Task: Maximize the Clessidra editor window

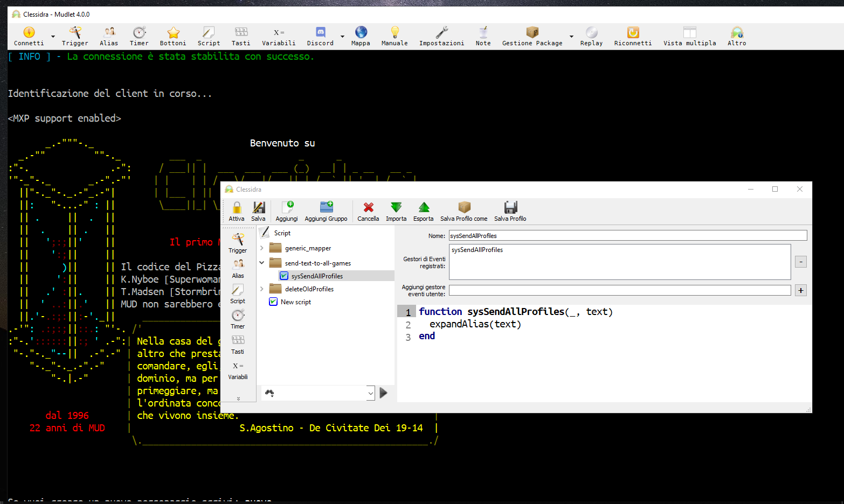Action: 775,189
